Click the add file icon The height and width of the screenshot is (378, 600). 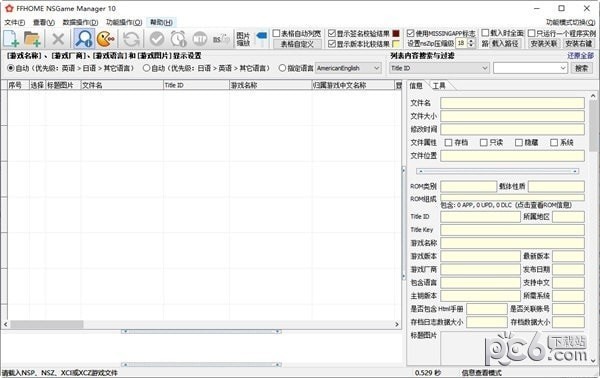[x=11, y=39]
